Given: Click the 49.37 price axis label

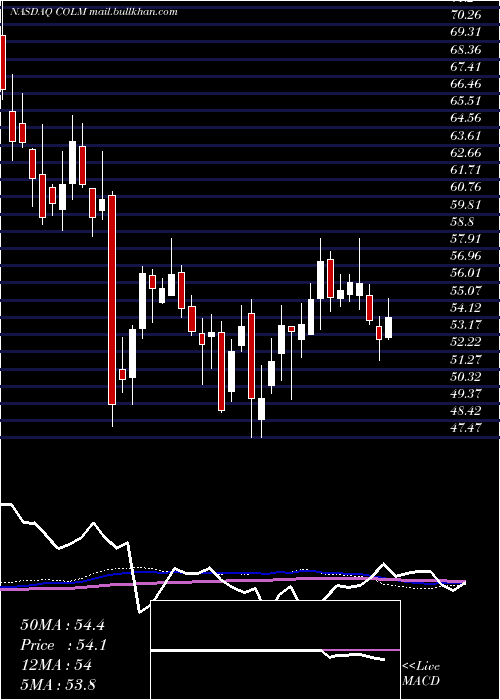Looking at the screenshot, I should (x=466, y=394).
